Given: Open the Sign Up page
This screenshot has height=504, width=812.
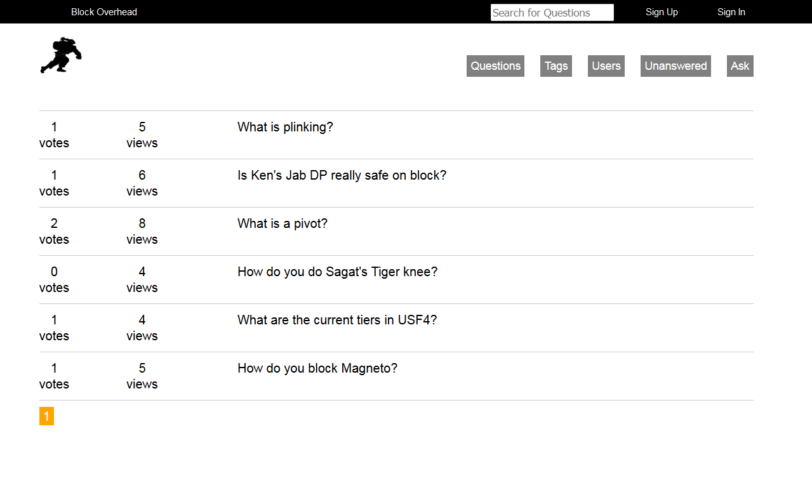Looking at the screenshot, I should tap(662, 12).
